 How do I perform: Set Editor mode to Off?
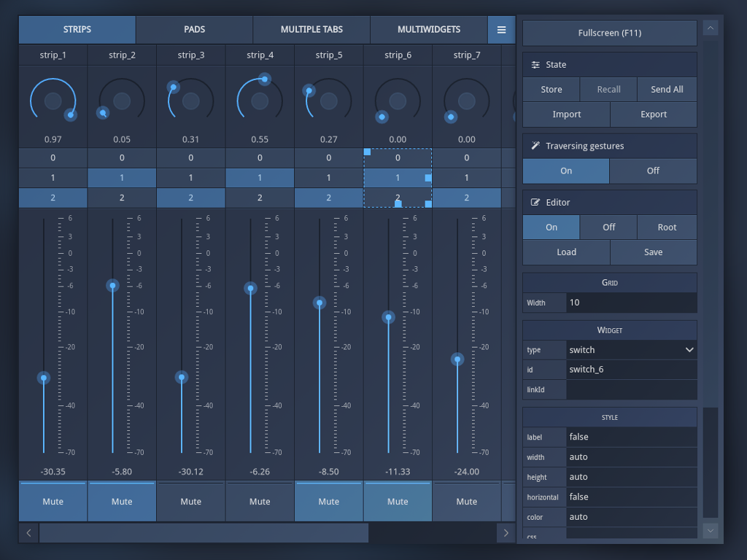[609, 227]
